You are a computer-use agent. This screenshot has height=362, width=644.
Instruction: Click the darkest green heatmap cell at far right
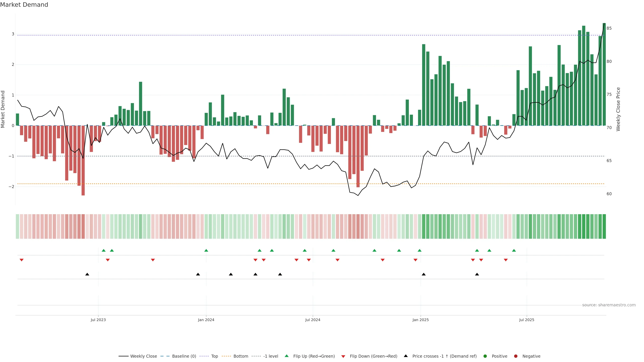(604, 226)
